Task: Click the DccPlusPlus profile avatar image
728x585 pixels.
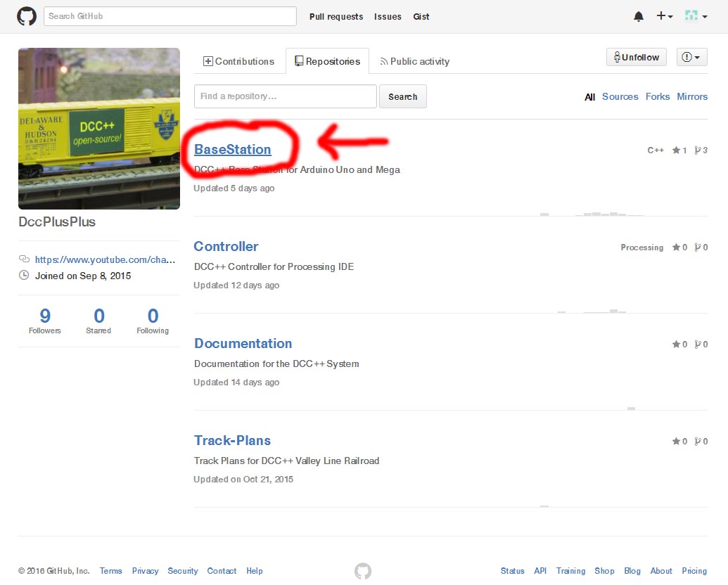Action: [x=99, y=129]
